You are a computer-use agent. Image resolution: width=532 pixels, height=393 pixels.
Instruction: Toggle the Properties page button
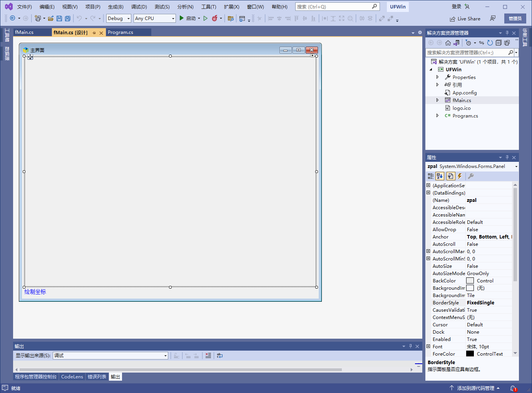pyautogui.click(x=450, y=176)
